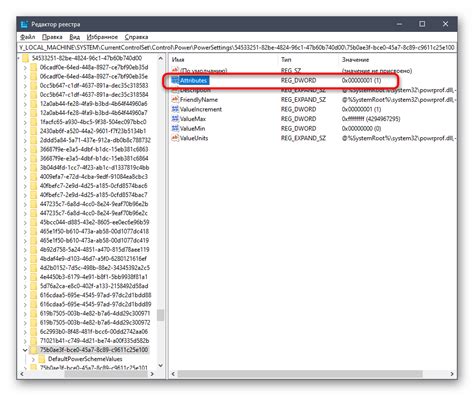Open the Избранное menu
This screenshot has height=396, width=474.
click(102, 37)
